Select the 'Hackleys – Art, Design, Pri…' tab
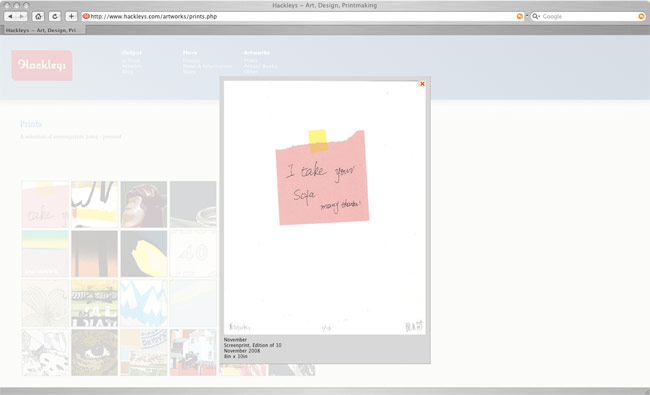Viewport: 650px width, 395px height. (44, 30)
